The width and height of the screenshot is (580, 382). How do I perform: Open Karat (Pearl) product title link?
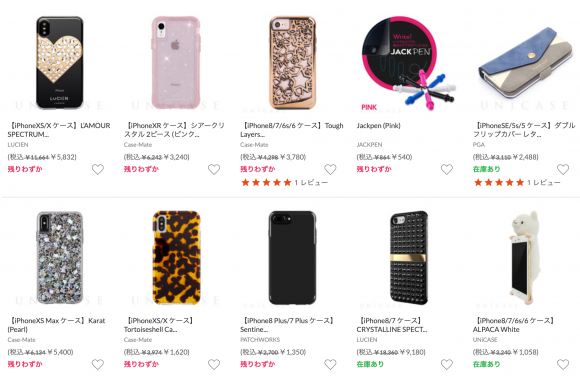tap(56, 325)
